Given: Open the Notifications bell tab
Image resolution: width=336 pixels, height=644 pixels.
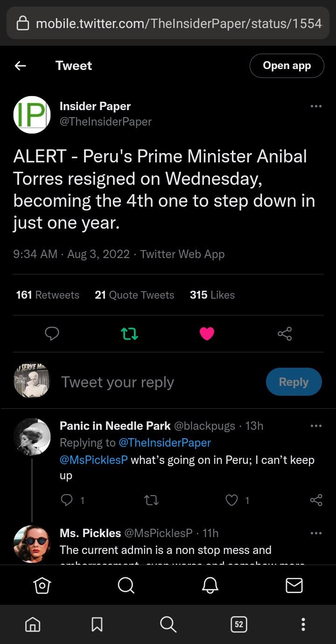Looking at the screenshot, I should click(x=210, y=585).
